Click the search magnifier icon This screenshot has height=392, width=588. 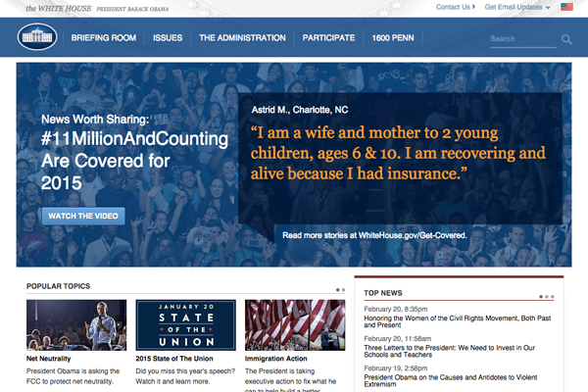point(566,39)
